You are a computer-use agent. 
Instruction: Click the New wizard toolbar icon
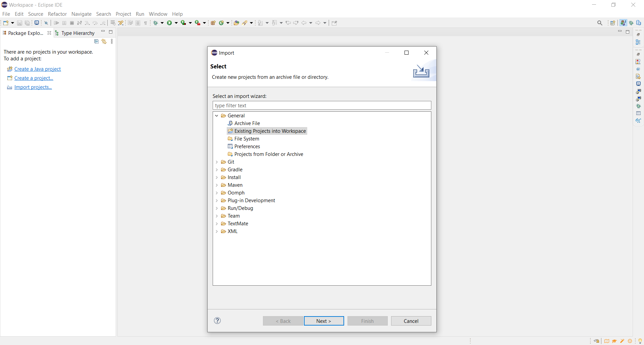tap(6, 23)
